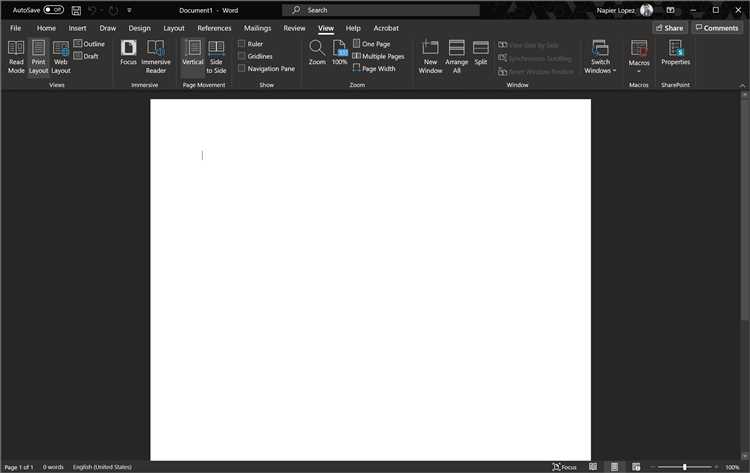Switch to the Home tab

coord(46,28)
